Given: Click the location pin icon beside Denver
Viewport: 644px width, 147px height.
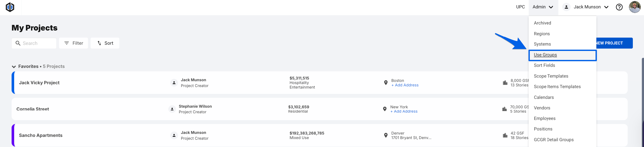Looking at the screenshot, I should point(386,135).
